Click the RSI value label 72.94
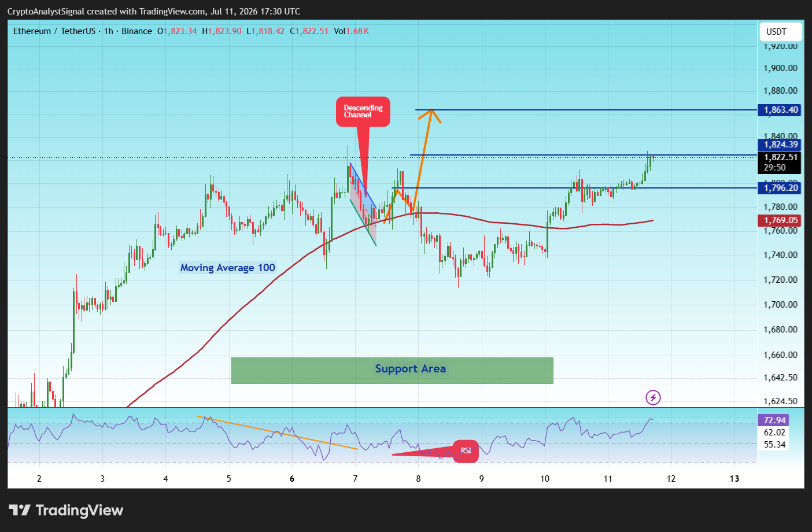Image resolution: width=812 pixels, height=532 pixels. click(x=774, y=420)
